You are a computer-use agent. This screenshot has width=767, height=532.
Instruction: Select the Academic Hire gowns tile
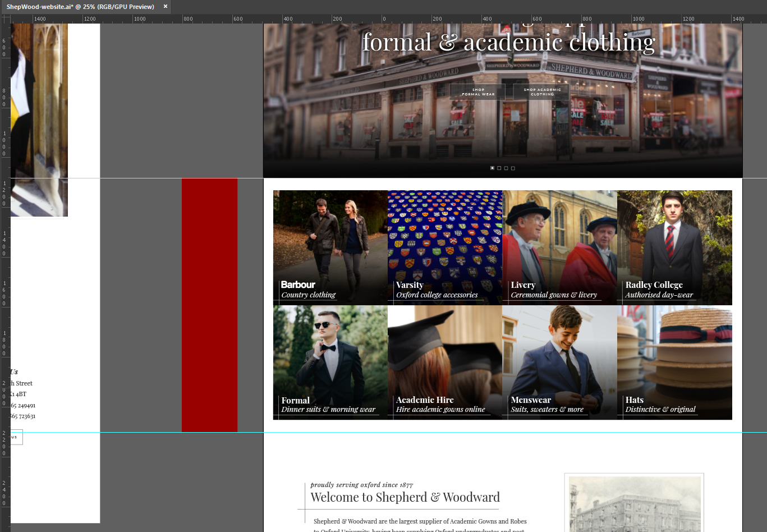pyautogui.click(x=445, y=363)
